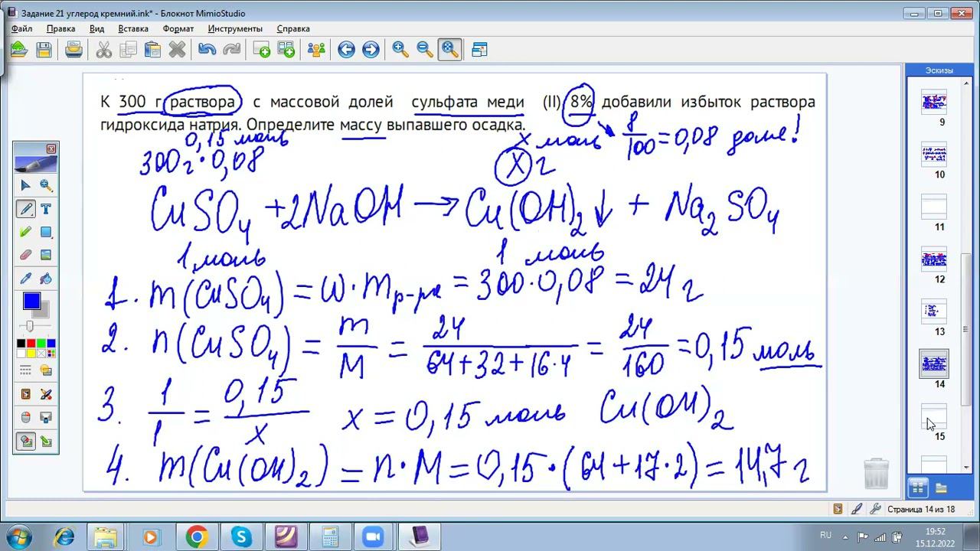Open the Вставка menu

pos(133,28)
